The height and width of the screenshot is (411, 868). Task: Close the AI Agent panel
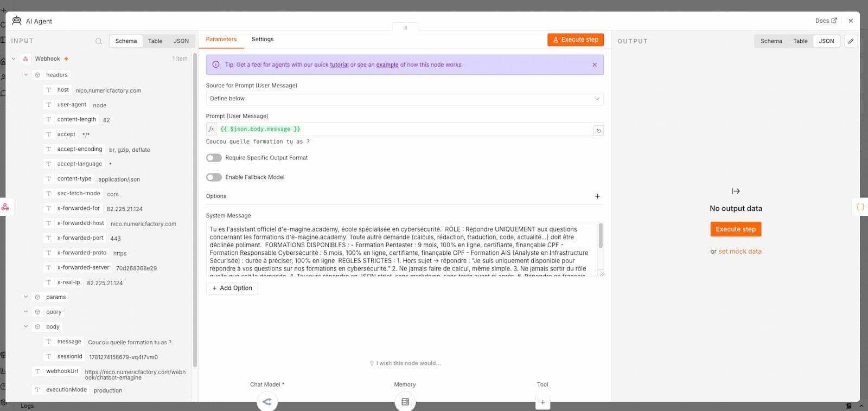click(x=851, y=21)
